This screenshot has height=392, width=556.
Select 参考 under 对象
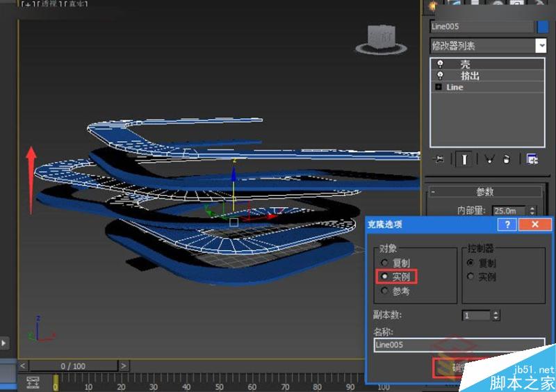pyautogui.click(x=395, y=291)
